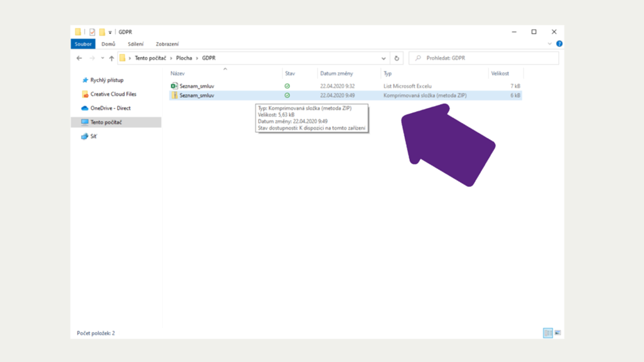This screenshot has width=644, height=362.
Task: Click the forward navigation arrow
Action: click(x=92, y=58)
